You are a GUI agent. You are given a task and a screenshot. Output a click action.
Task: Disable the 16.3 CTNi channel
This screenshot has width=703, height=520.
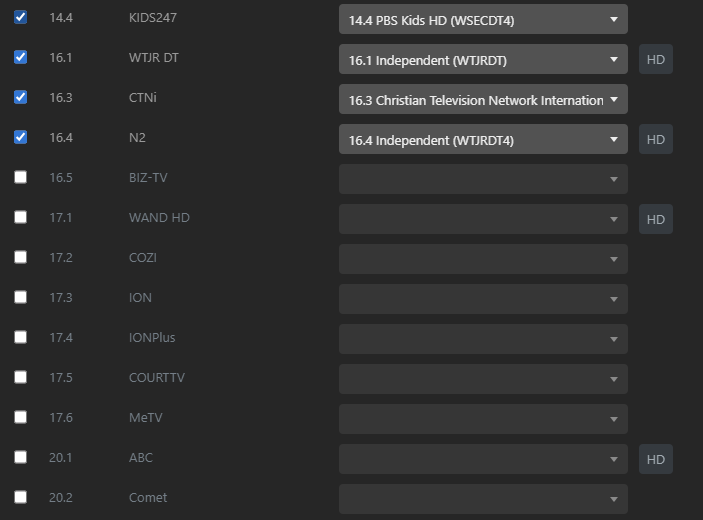(x=21, y=97)
